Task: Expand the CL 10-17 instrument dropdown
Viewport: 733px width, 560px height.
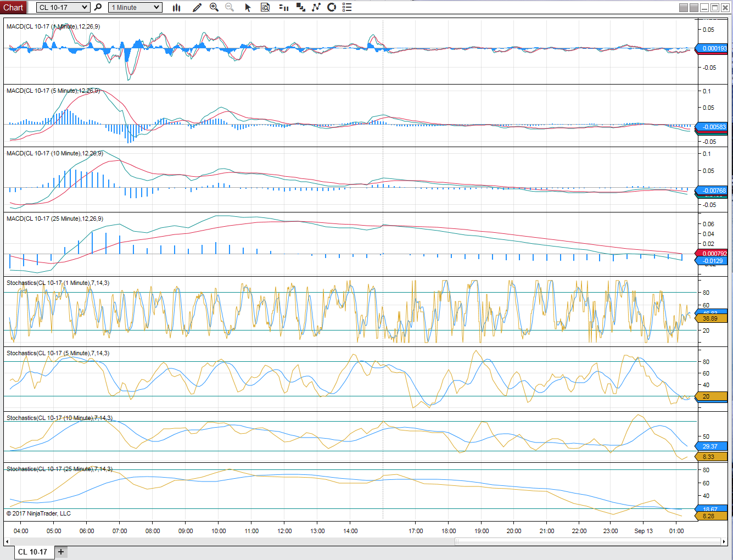Action: click(x=63, y=7)
